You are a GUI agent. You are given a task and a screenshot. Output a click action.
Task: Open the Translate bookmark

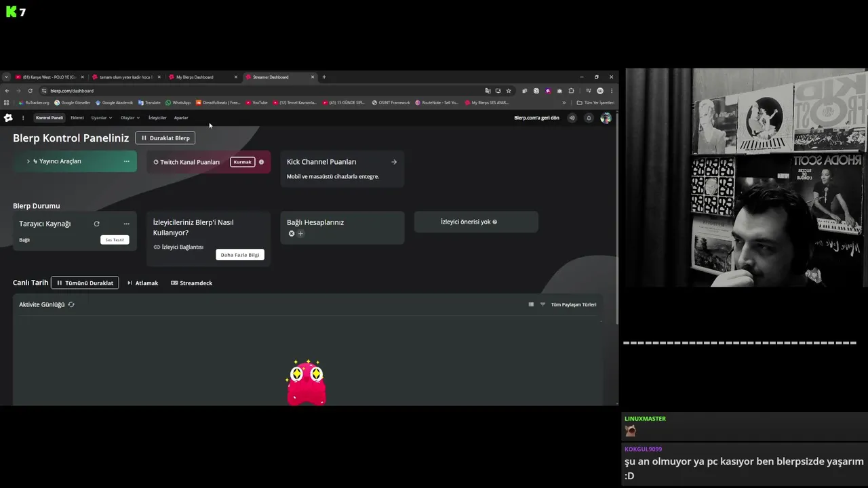149,103
